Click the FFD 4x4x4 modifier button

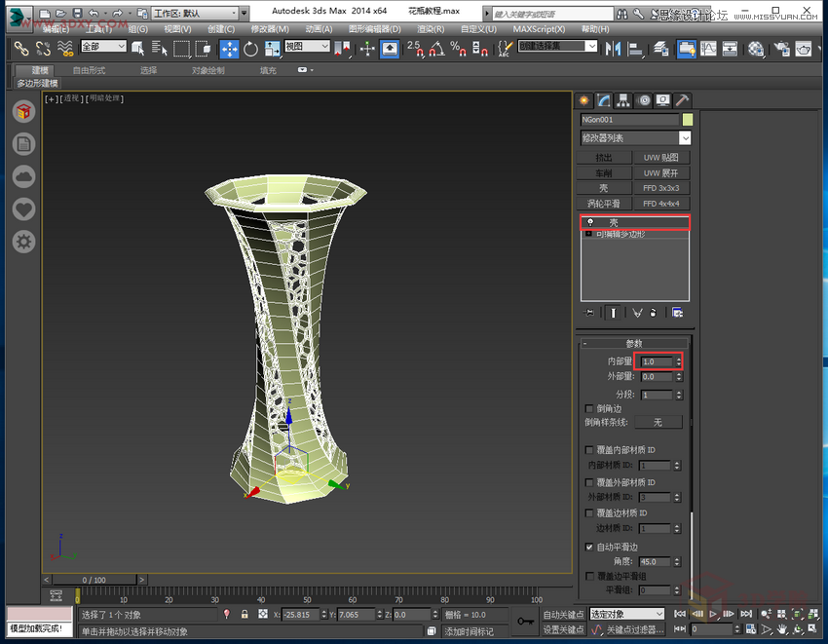[661, 204]
